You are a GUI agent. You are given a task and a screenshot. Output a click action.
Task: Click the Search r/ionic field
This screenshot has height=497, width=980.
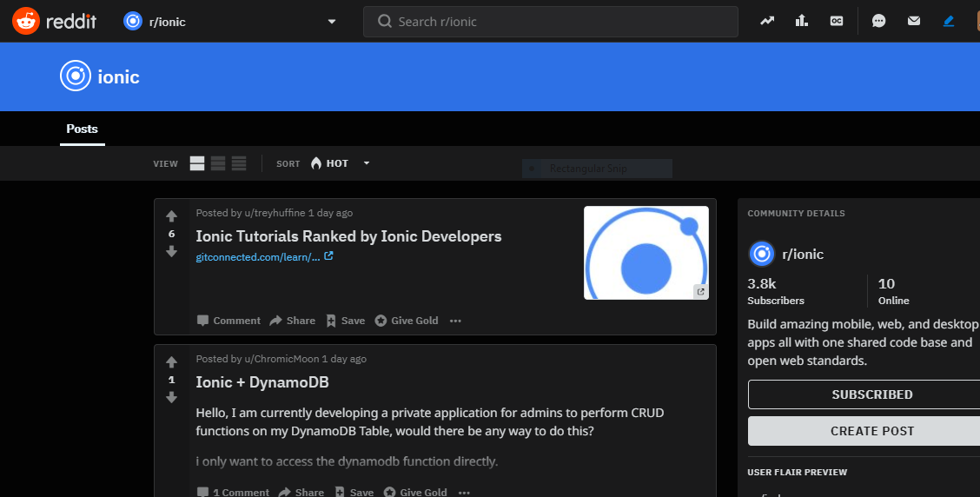(556, 22)
